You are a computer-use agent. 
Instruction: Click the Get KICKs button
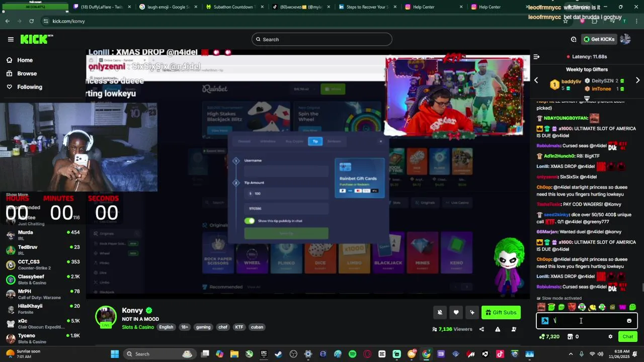coord(599,39)
